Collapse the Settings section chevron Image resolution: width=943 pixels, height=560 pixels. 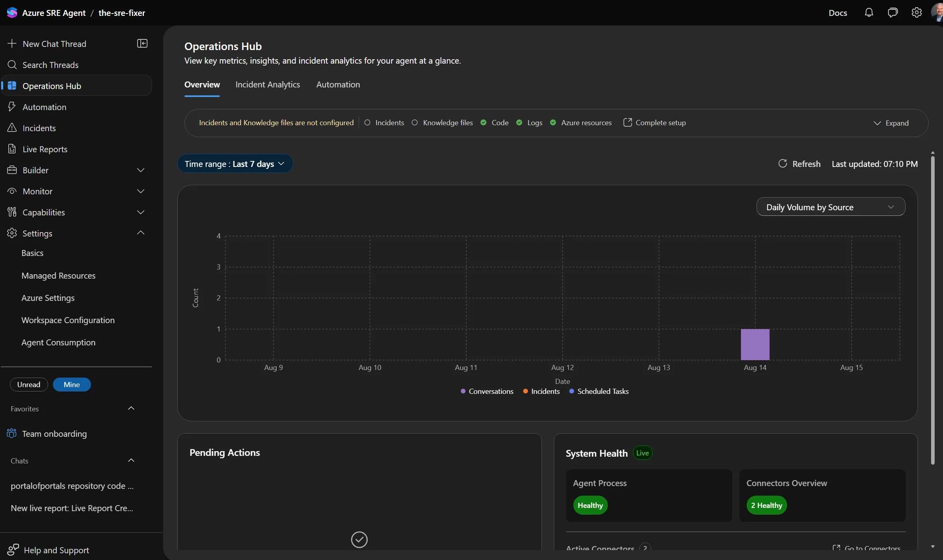point(141,233)
